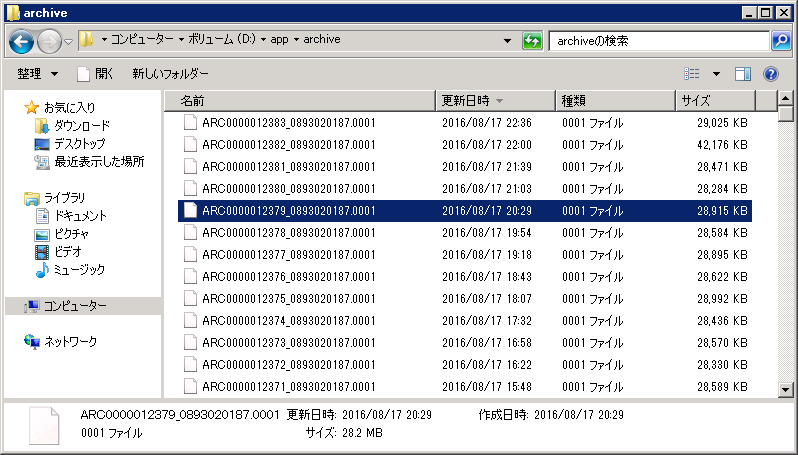Select file ARC0000012383_0893020187.0001
This screenshot has width=798, height=455.
[x=288, y=123]
